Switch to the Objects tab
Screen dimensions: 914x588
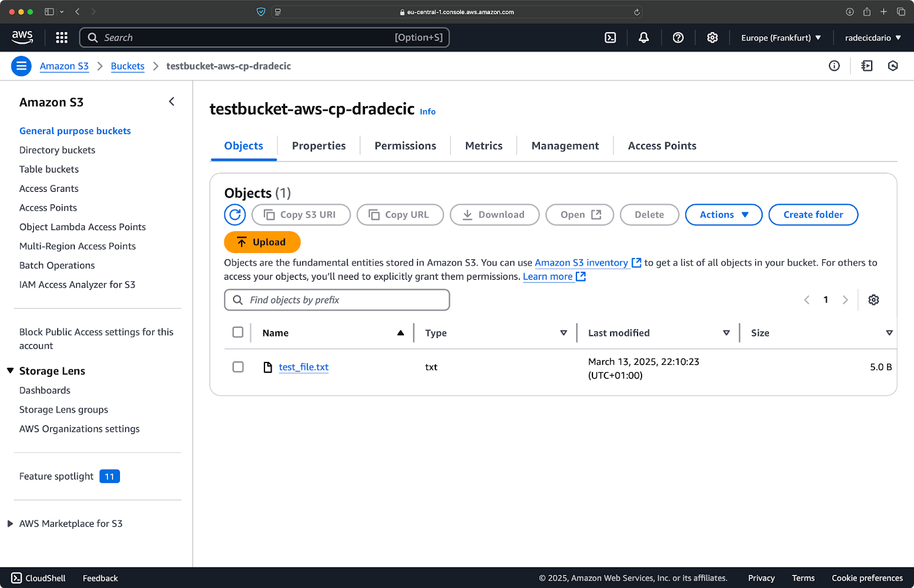tap(243, 146)
